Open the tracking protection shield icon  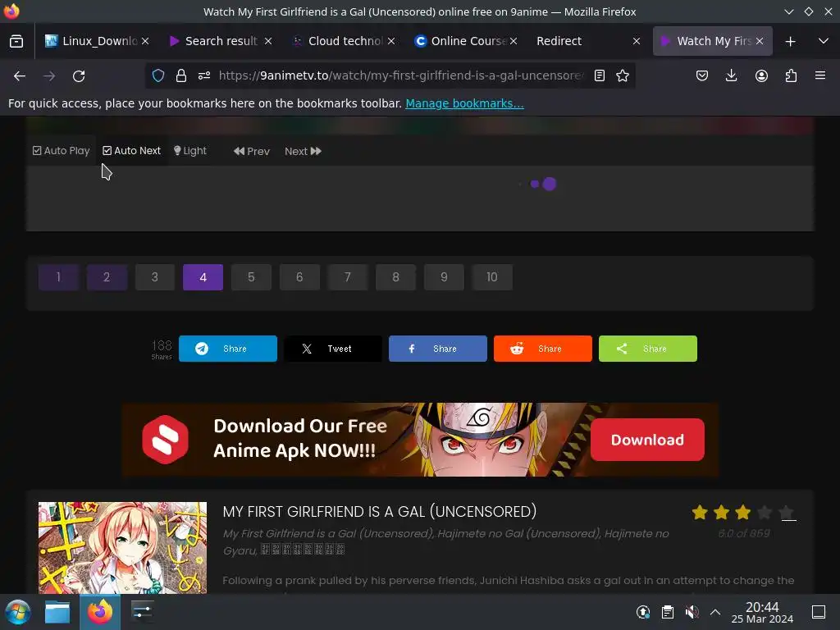pyautogui.click(x=158, y=75)
